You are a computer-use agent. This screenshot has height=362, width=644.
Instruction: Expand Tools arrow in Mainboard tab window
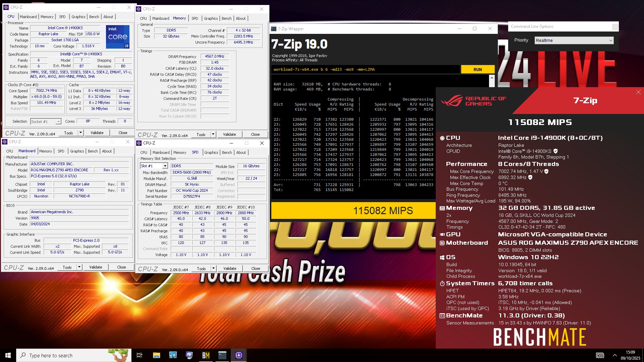[x=79, y=267]
